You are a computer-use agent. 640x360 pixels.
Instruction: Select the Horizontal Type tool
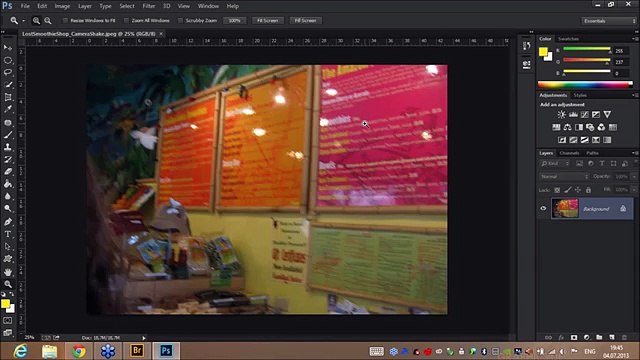pyautogui.click(x=8, y=234)
